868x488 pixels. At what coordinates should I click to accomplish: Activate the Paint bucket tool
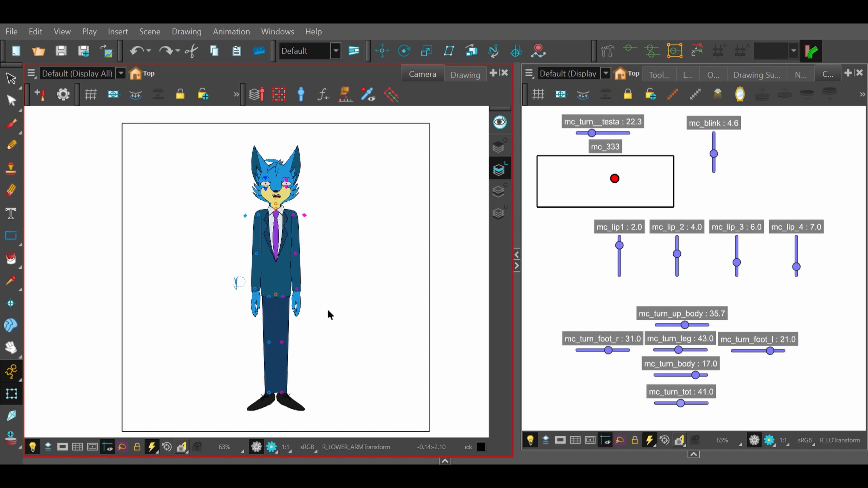point(11,258)
